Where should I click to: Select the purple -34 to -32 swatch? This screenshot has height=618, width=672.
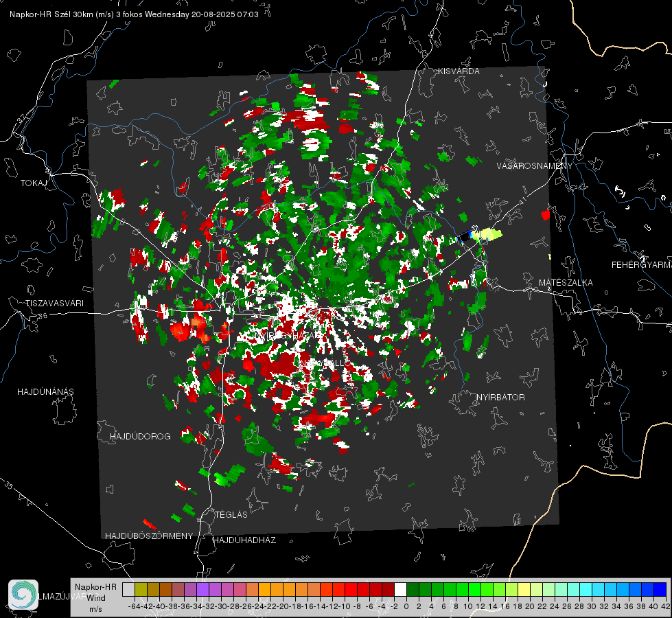coord(202,590)
